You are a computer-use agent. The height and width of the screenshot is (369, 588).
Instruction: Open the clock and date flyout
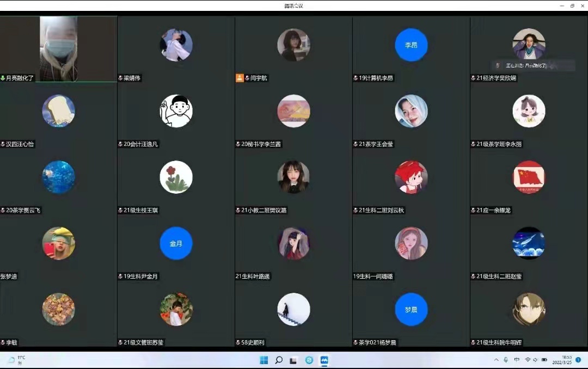point(561,360)
